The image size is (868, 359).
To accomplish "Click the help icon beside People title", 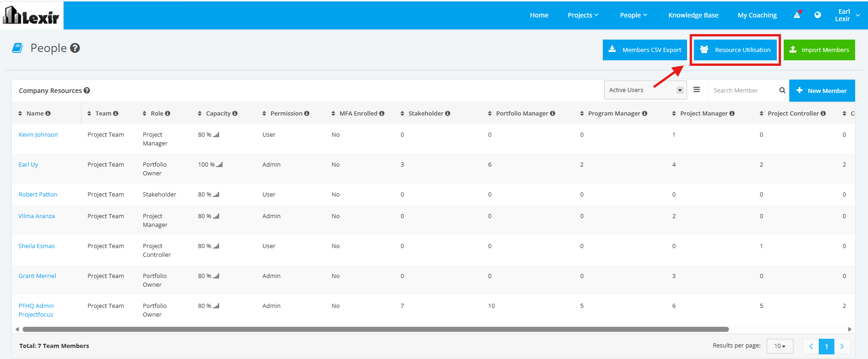I will pos(75,48).
